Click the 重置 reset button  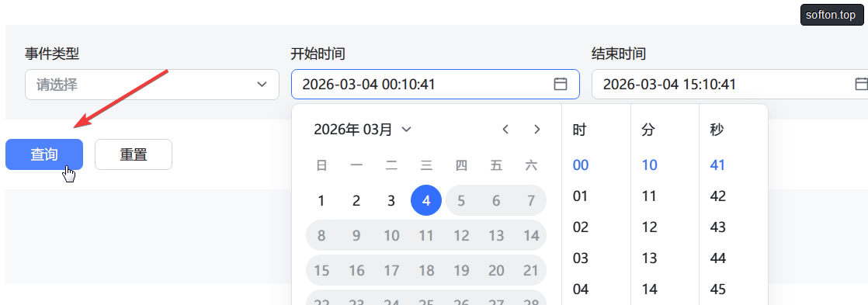[134, 154]
